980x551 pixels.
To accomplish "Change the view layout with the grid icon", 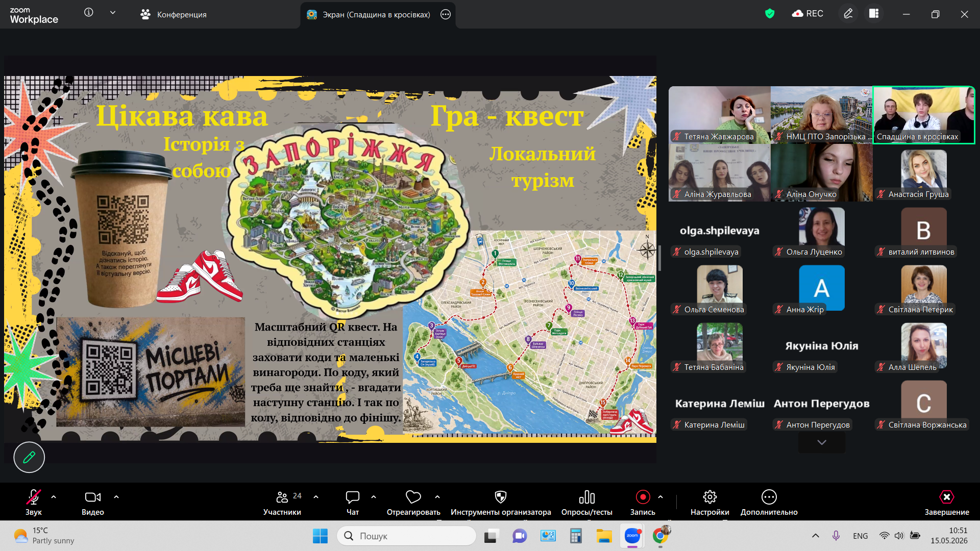I will (874, 14).
